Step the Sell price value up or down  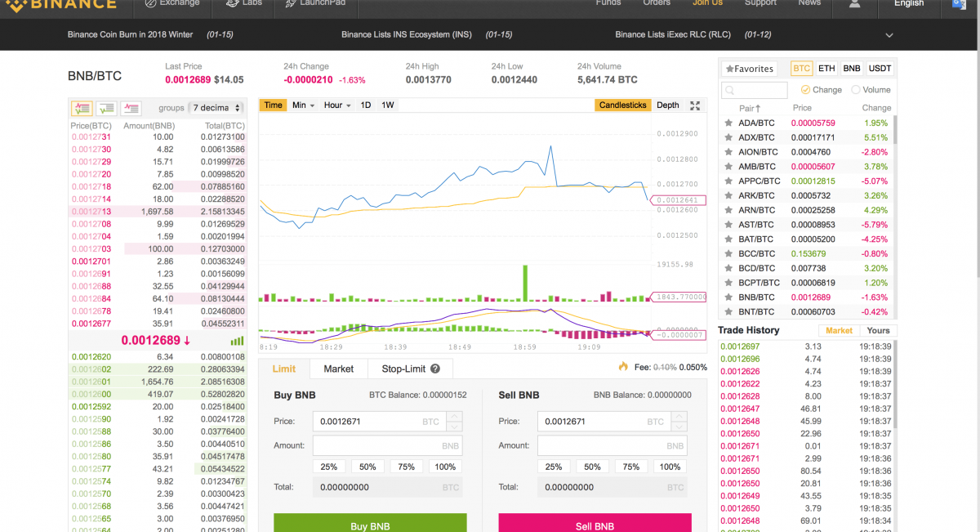click(679, 422)
